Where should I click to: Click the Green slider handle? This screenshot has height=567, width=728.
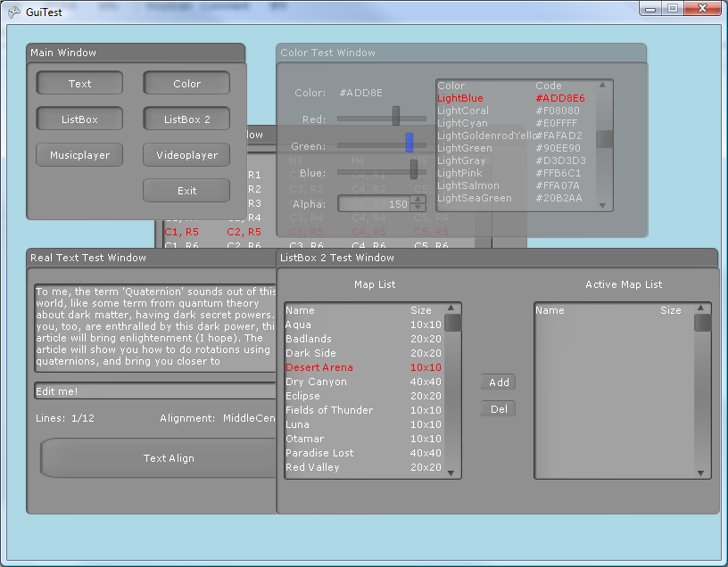click(409, 143)
